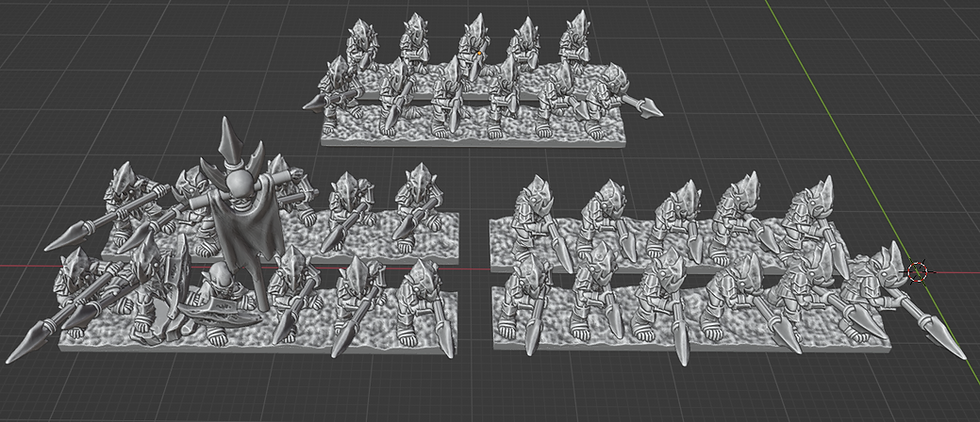Click the orange origin dot on rear unit
The height and width of the screenshot is (422, 980).
click(479, 54)
